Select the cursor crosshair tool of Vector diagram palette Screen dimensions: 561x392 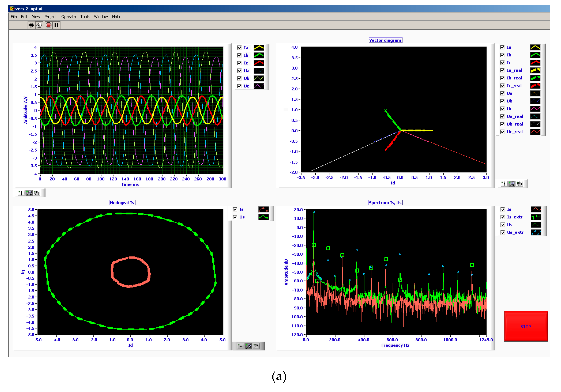pyautogui.click(x=504, y=184)
